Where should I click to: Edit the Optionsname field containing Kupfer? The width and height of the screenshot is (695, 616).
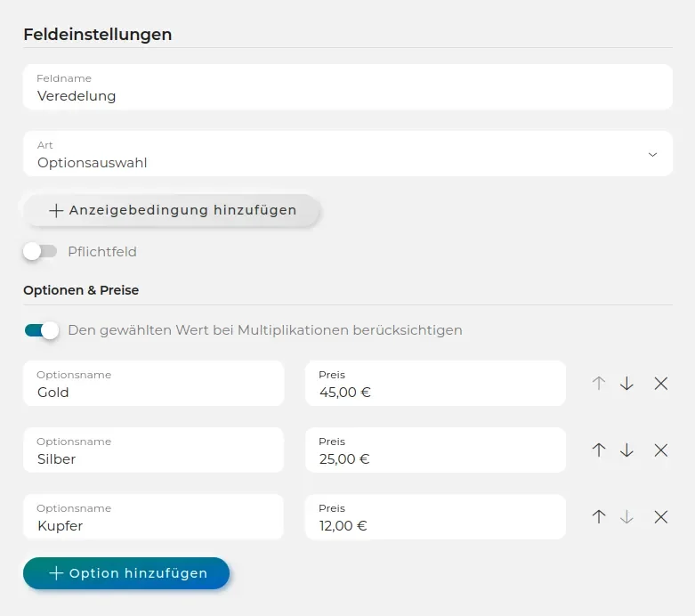(153, 516)
